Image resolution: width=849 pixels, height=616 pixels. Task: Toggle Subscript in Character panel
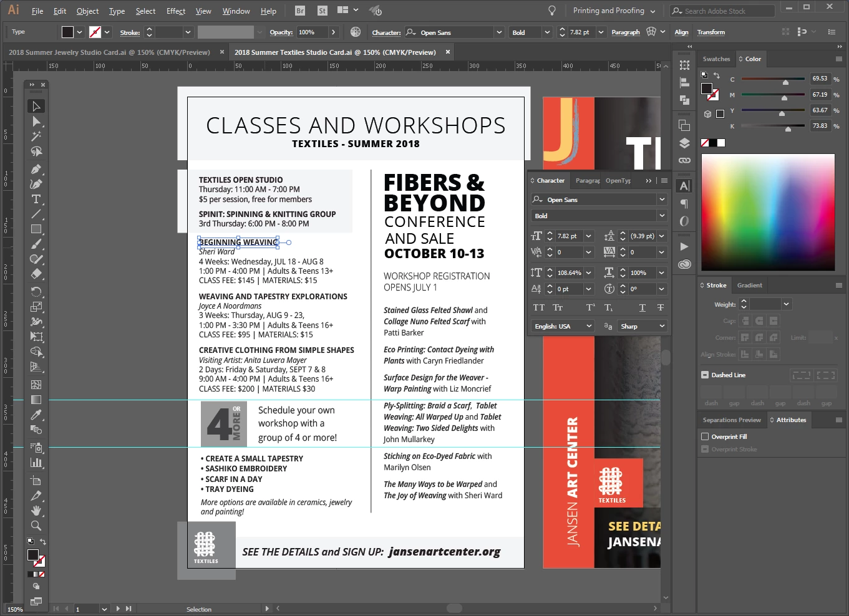tap(609, 308)
